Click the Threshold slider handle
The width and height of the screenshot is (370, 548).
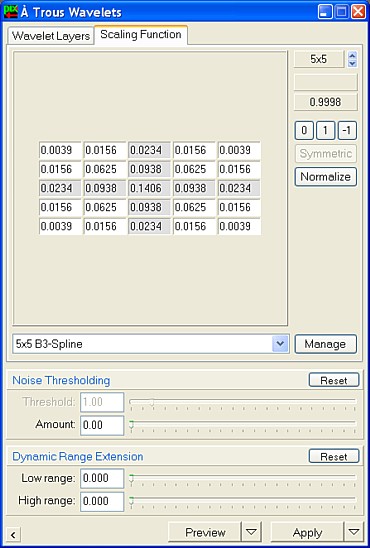click(152, 402)
